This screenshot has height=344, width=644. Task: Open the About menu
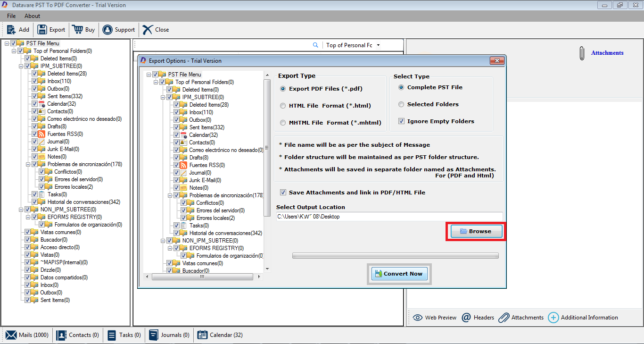[33, 16]
